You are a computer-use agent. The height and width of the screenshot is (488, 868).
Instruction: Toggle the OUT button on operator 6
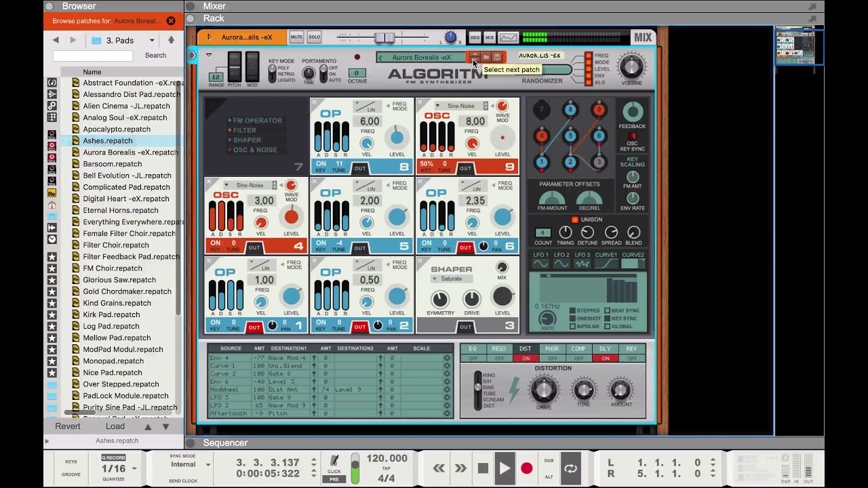point(465,247)
